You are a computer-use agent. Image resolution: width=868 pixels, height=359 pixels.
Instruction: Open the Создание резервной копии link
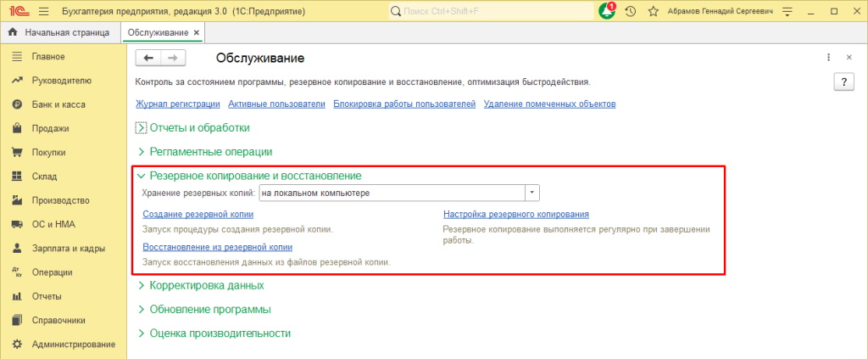(198, 215)
